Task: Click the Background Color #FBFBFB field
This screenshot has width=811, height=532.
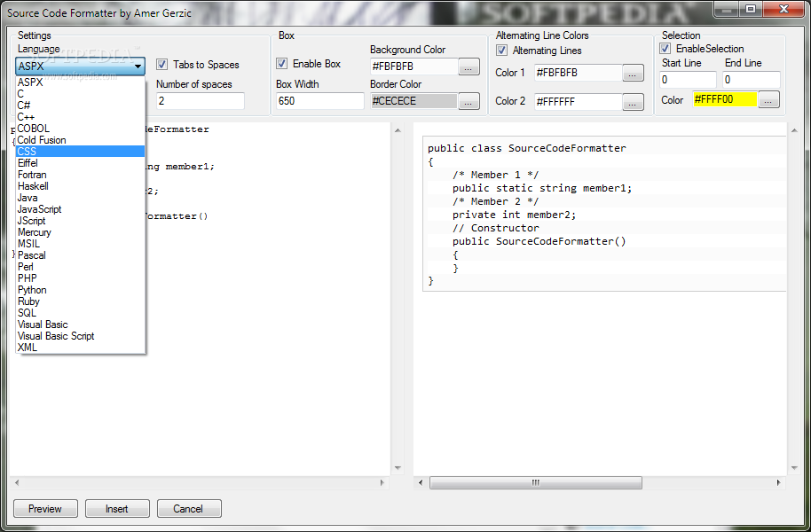Action: pyautogui.click(x=414, y=66)
